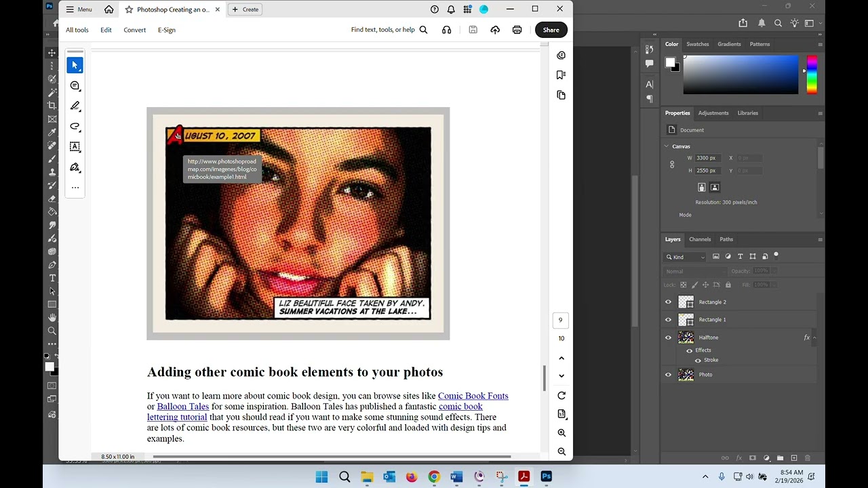The width and height of the screenshot is (868, 488).
Task: Add layer mask from Layers panel footer
Action: (752, 458)
